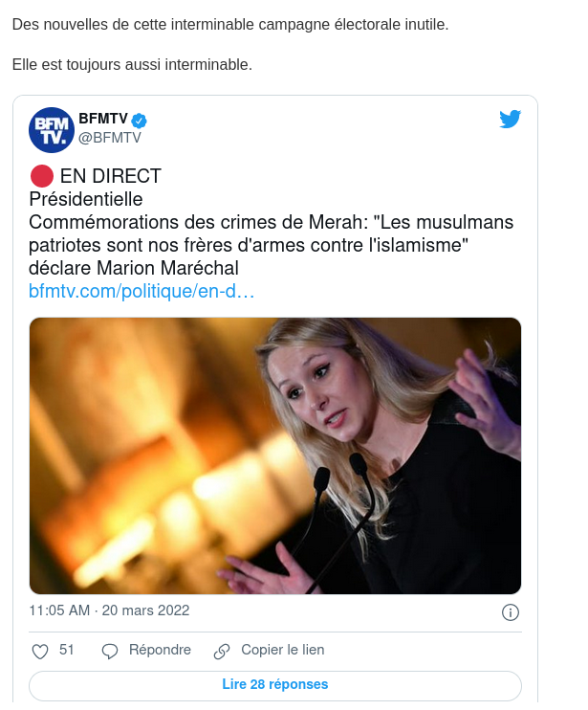Click Copier le lien text

283,650
